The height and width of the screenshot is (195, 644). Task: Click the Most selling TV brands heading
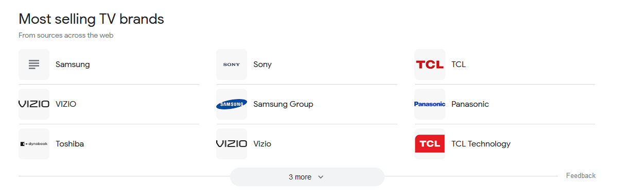91,19
